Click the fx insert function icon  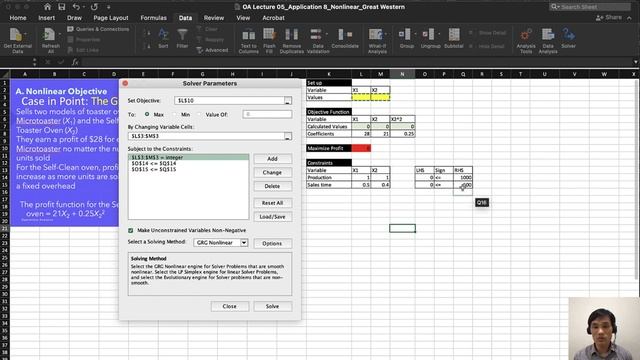(75, 62)
